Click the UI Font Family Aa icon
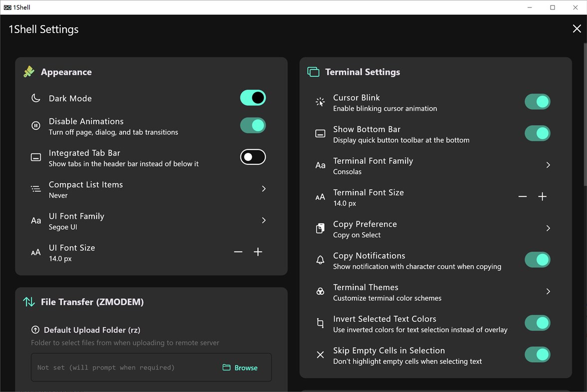587x392 pixels. click(x=36, y=220)
